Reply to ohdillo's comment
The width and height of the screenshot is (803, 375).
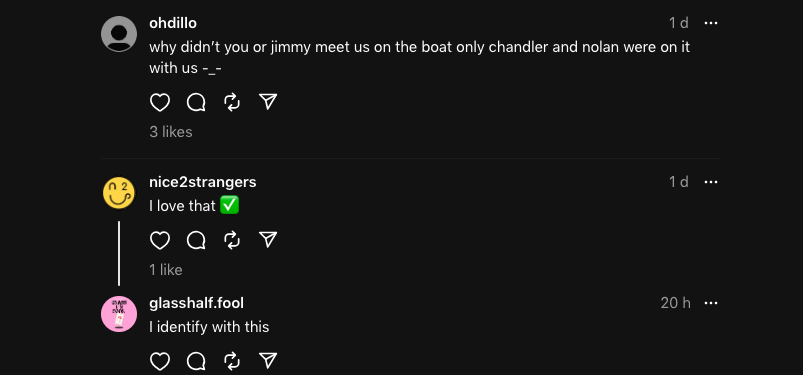pos(196,102)
